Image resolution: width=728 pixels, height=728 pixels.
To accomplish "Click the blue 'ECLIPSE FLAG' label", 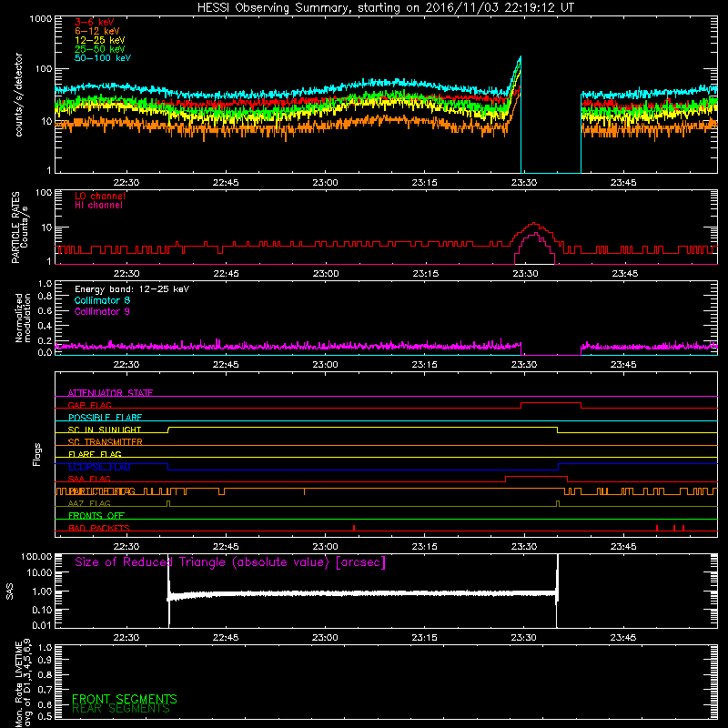I will 99,467.
